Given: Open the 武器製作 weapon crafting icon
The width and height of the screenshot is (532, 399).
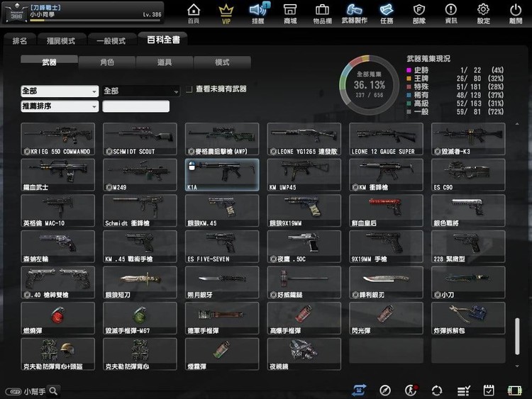Looking at the screenshot, I should [354, 13].
